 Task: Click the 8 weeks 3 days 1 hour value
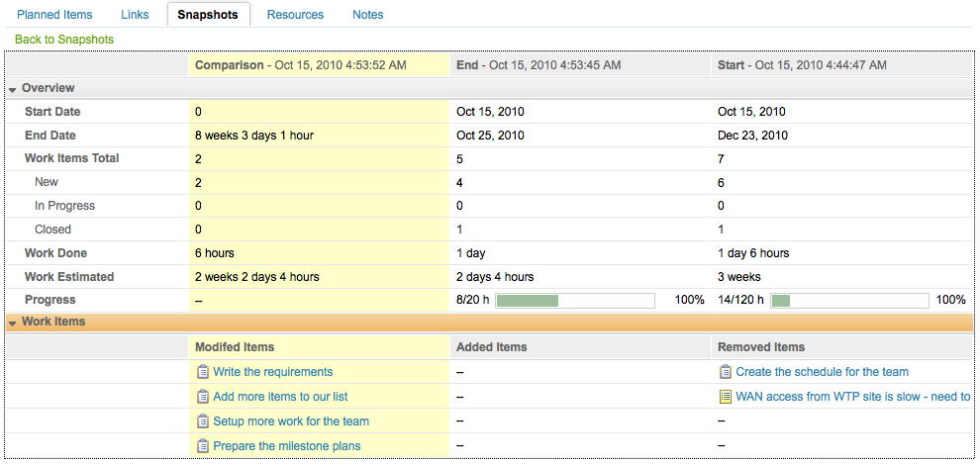(x=253, y=136)
